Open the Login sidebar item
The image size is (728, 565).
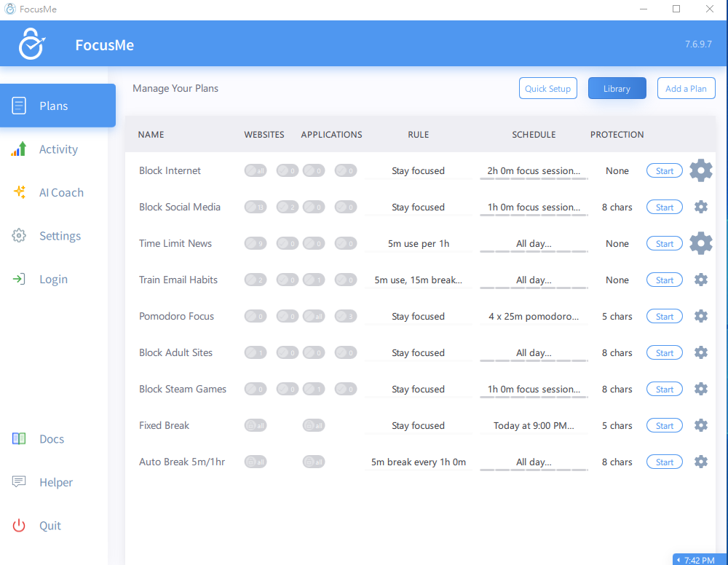[x=53, y=279]
